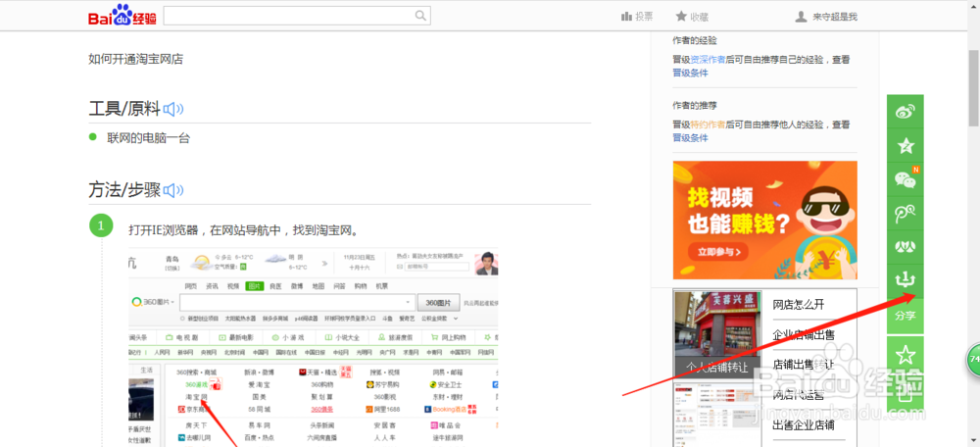Click the 工具/原料 section heading
Viewport: 980px width, 447px height.
(124, 109)
